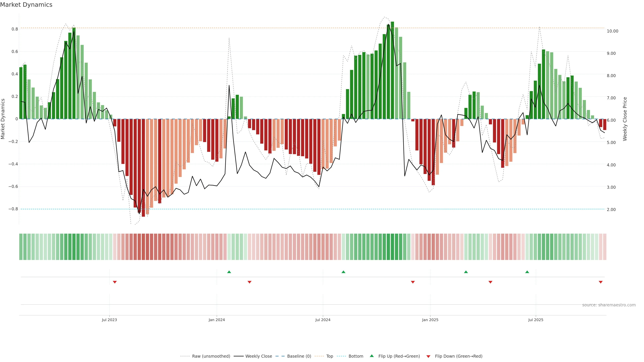Toggle the Weekly Close legend entry
Screen dimensions: 644x362
[x=258, y=356]
